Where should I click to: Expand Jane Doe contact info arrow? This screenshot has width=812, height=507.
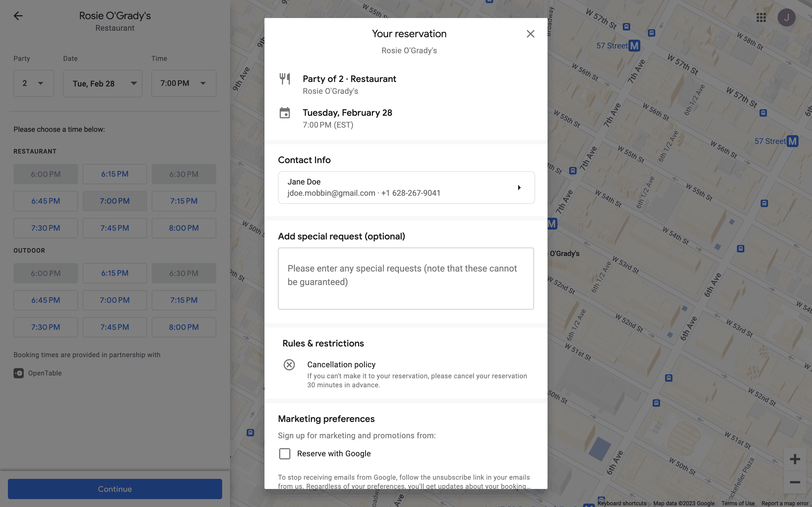(519, 187)
